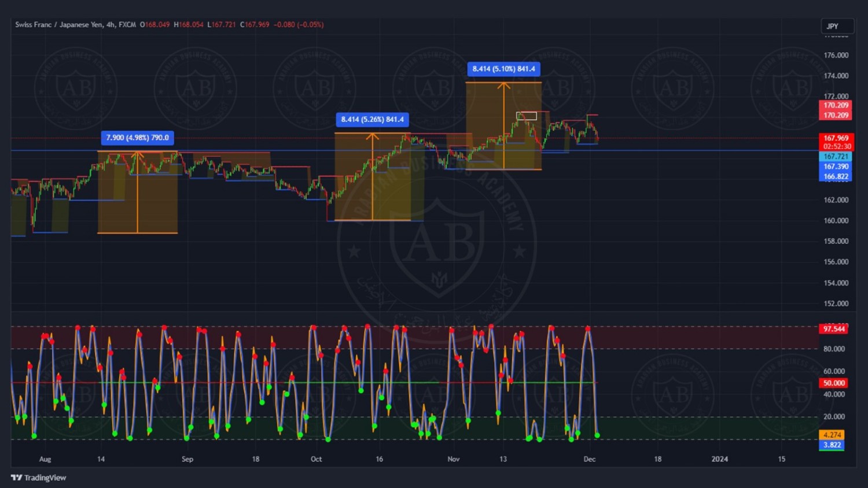
Task: Click the low value L167.721
Action: click(x=222, y=25)
